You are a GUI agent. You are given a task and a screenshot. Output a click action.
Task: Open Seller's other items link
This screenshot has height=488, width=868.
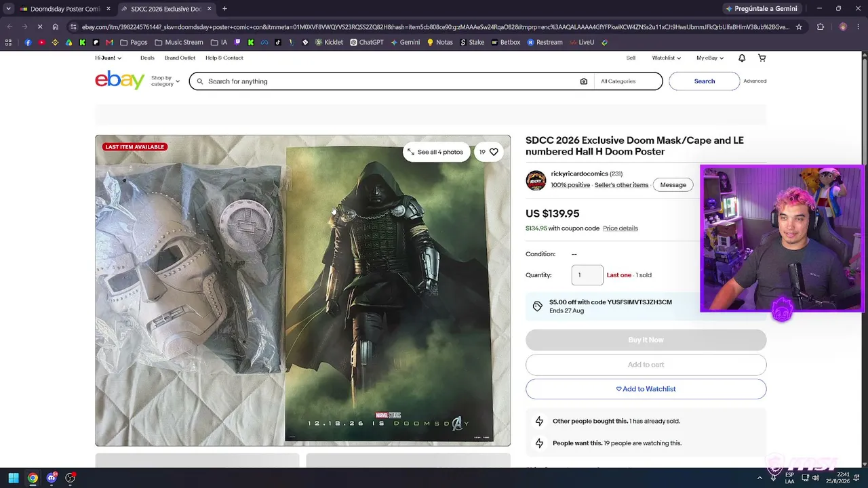[x=622, y=185]
